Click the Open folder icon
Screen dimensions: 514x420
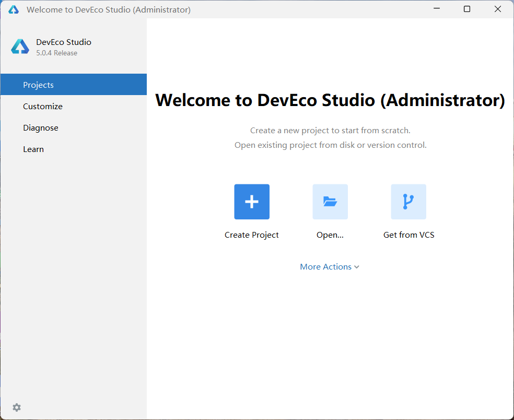click(330, 202)
